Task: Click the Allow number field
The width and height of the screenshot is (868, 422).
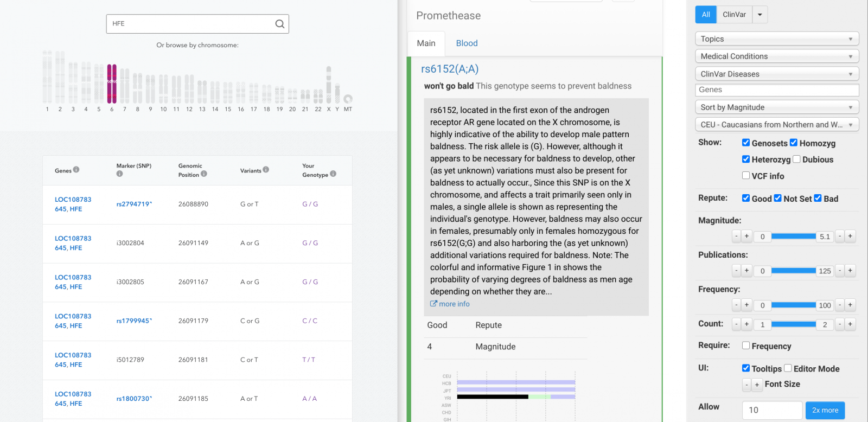Action: pos(772,410)
